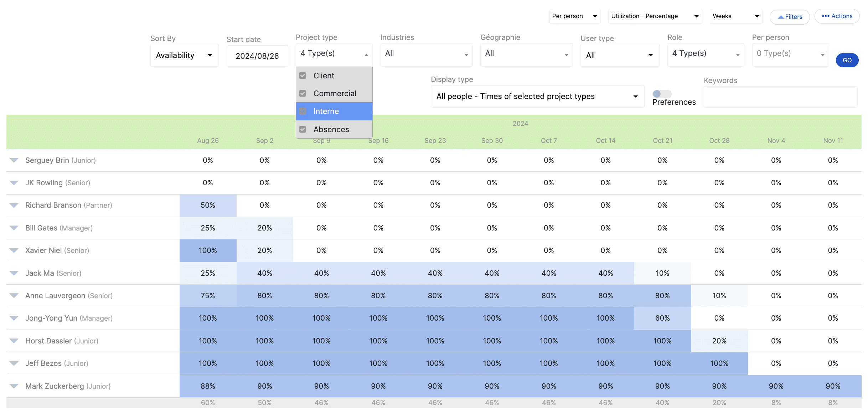Expand Jeff Bezos row arrow
Image resolution: width=868 pixels, height=414 pixels.
(14, 363)
